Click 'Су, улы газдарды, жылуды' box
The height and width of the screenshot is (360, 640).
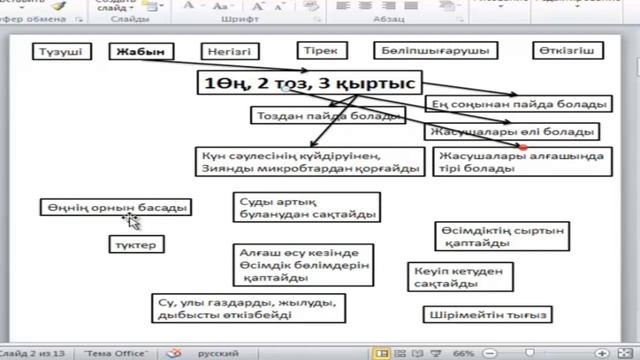(249, 308)
